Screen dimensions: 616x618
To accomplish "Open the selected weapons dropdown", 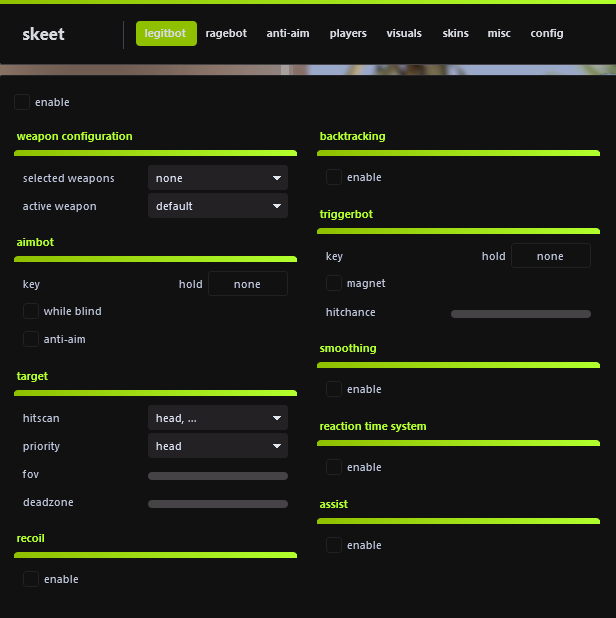I will 218,178.
